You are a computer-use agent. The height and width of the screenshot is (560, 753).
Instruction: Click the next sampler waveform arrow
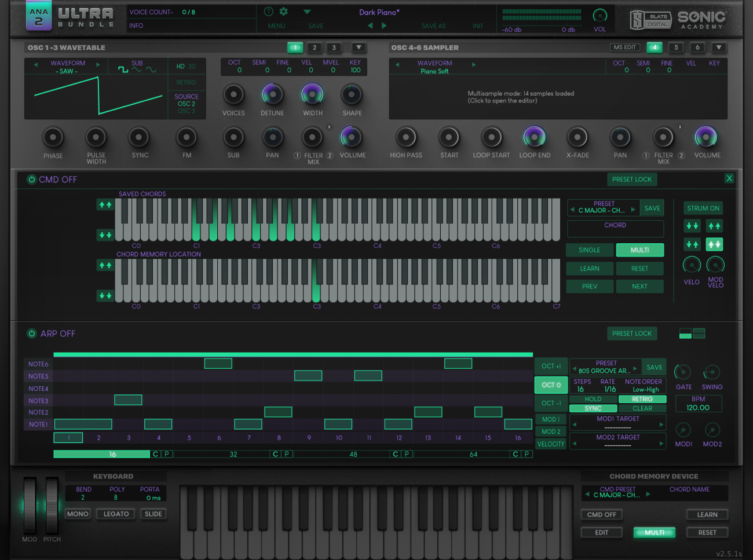[x=474, y=64]
